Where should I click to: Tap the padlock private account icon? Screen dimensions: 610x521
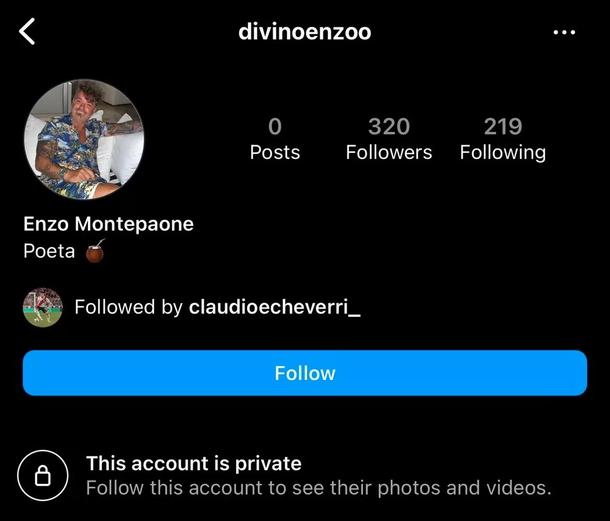(43, 475)
